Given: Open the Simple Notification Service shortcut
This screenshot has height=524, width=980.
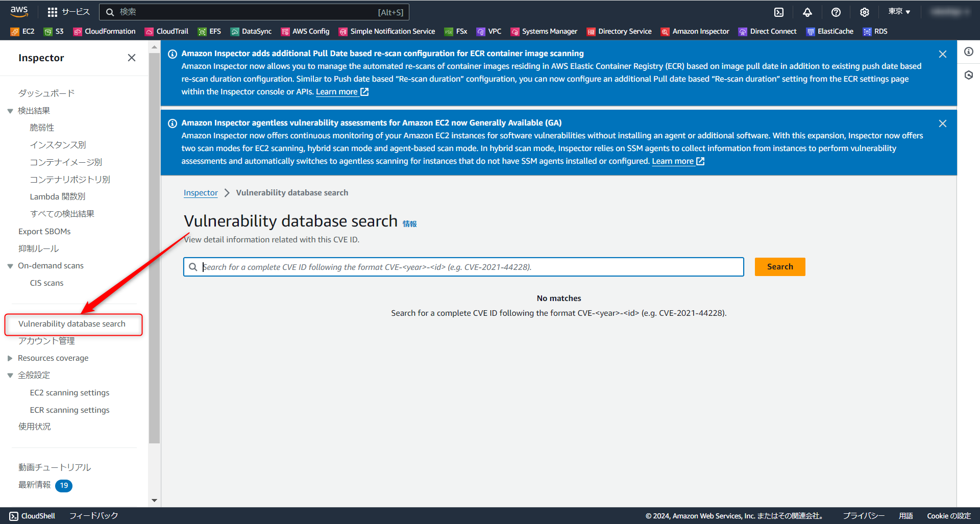Looking at the screenshot, I should pos(387,32).
